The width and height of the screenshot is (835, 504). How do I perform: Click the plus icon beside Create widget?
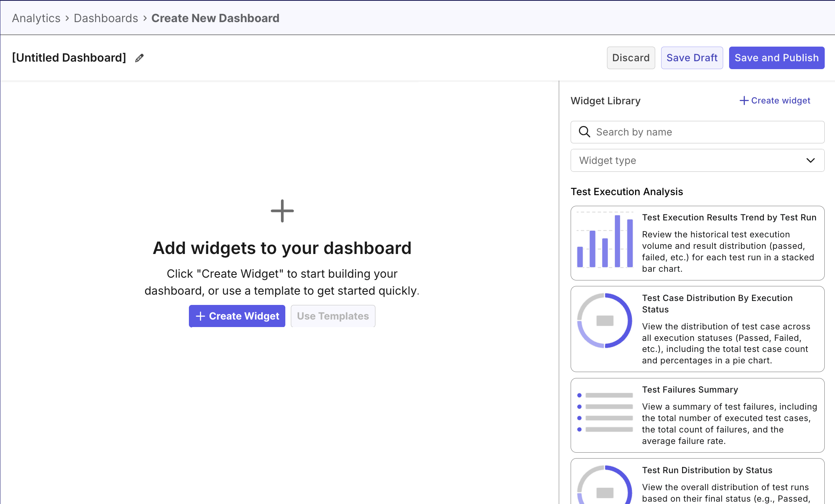[x=743, y=100]
